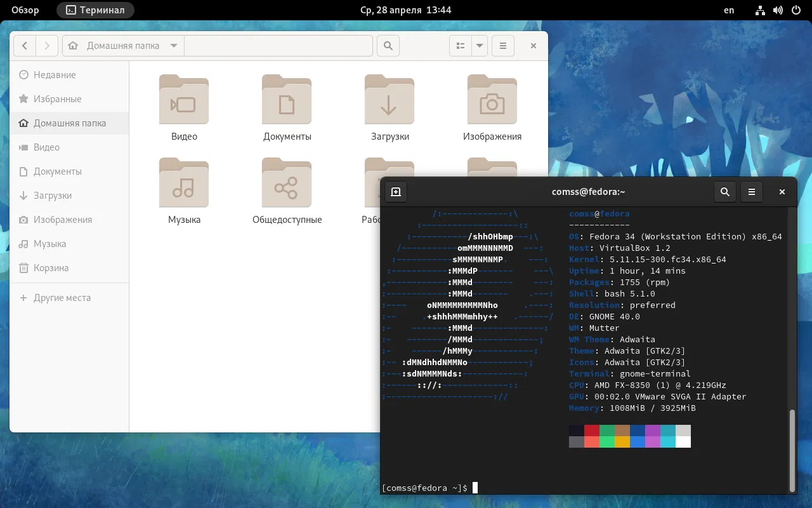Go back with the left arrow button
Viewport: 812px width, 508px height.
coord(25,46)
